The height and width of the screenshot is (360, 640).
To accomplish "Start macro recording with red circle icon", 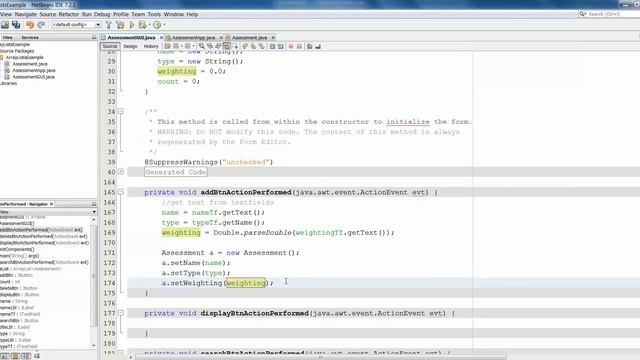I will point(291,46).
